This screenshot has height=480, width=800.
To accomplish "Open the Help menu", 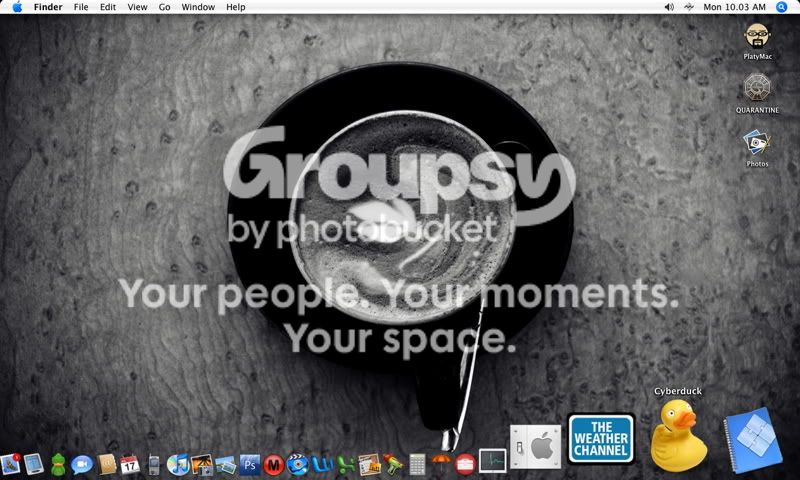I will click(x=236, y=7).
